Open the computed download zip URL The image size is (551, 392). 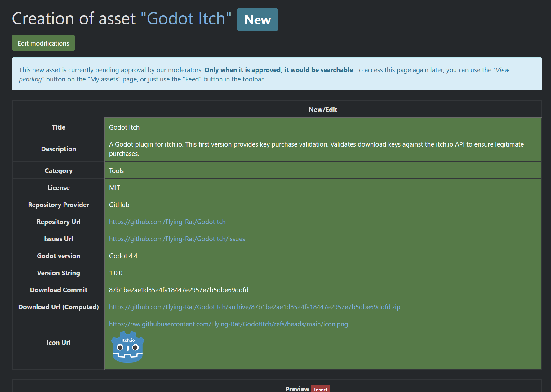click(x=254, y=307)
